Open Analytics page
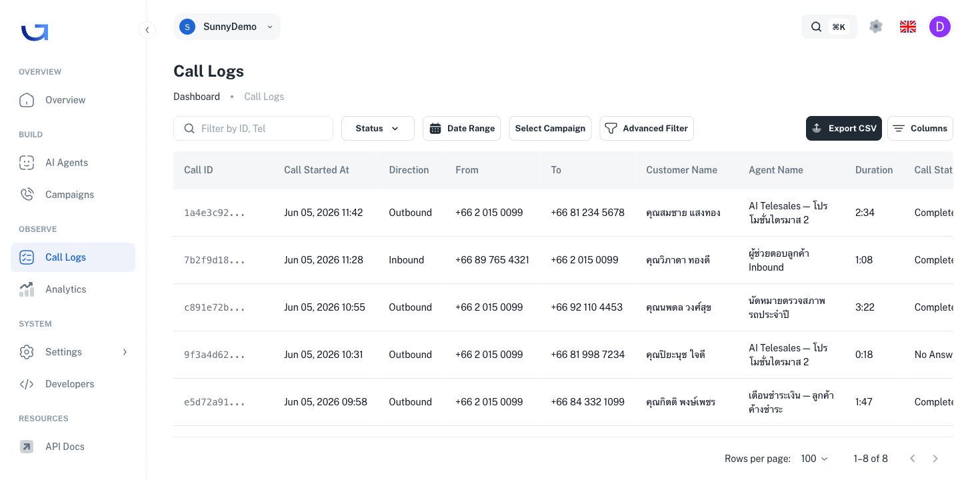The height and width of the screenshot is (480, 980). click(x=73, y=289)
